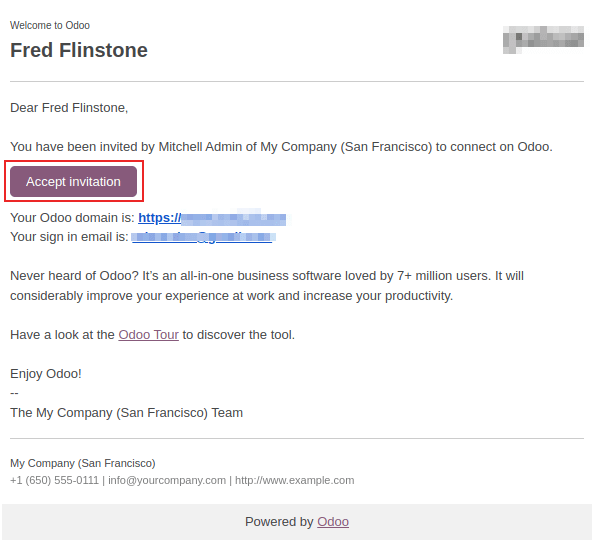Open the Odoo Tour link
The height and width of the screenshot is (557, 603).
pos(148,335)
